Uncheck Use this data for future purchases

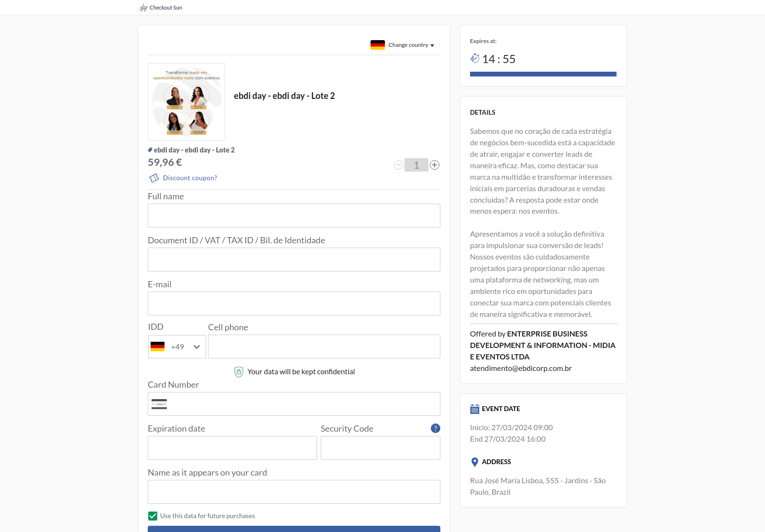(x=153, y=516)
